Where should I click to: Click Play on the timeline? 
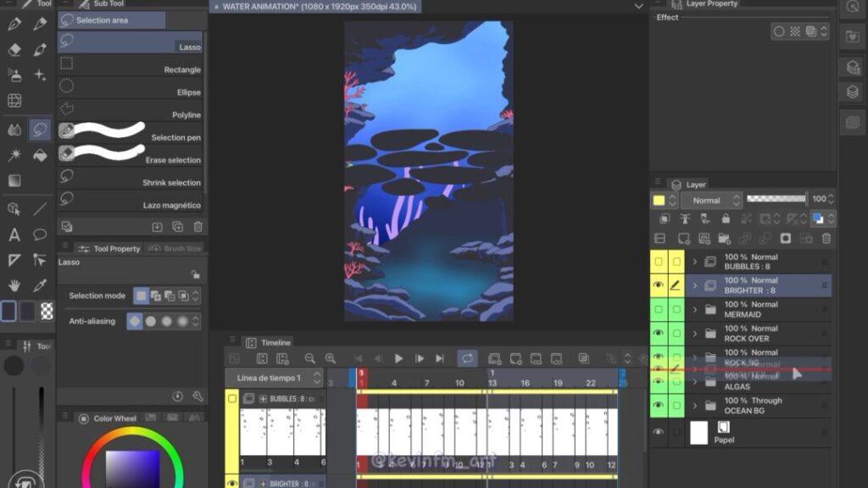[x=398, y=358]
